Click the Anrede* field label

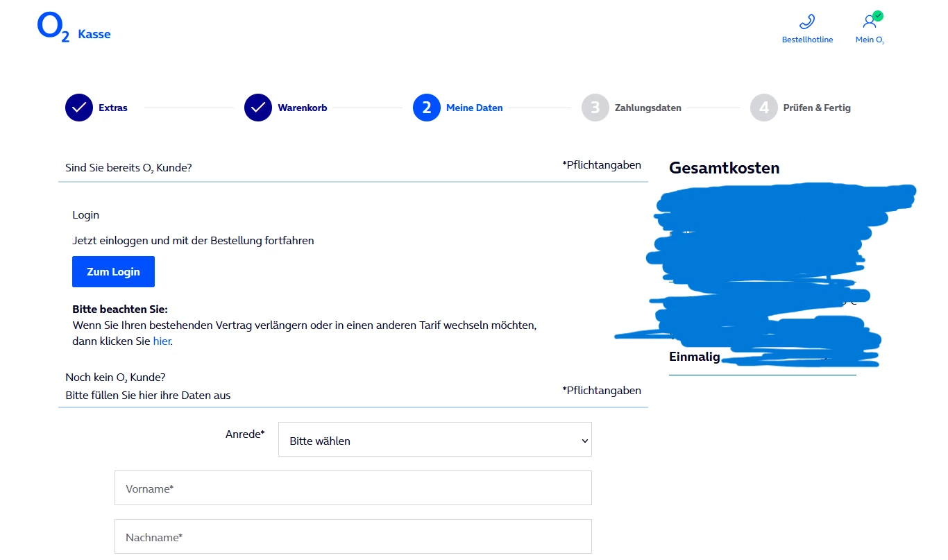(x=245, y=434)
